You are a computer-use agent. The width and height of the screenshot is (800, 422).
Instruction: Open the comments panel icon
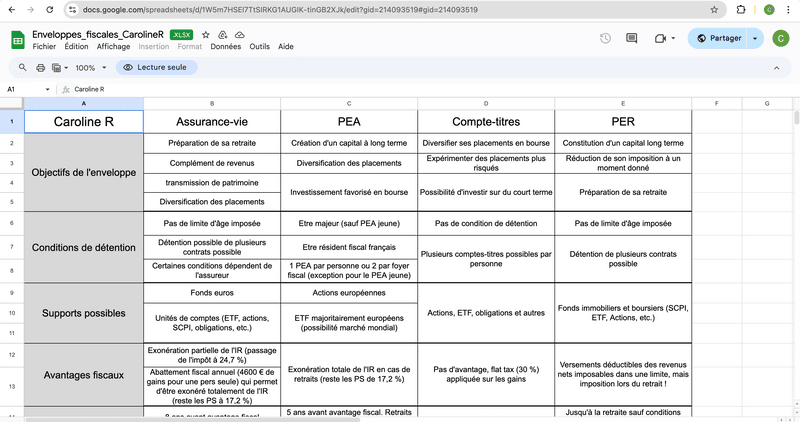tap(632, 38)
